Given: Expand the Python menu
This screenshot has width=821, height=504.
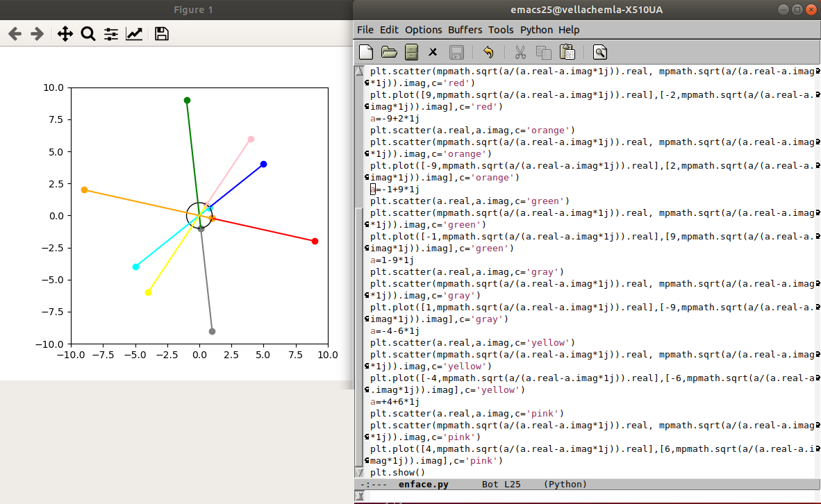Looking at the screenshot, I should pyautogui.click(x=536, y=30).
